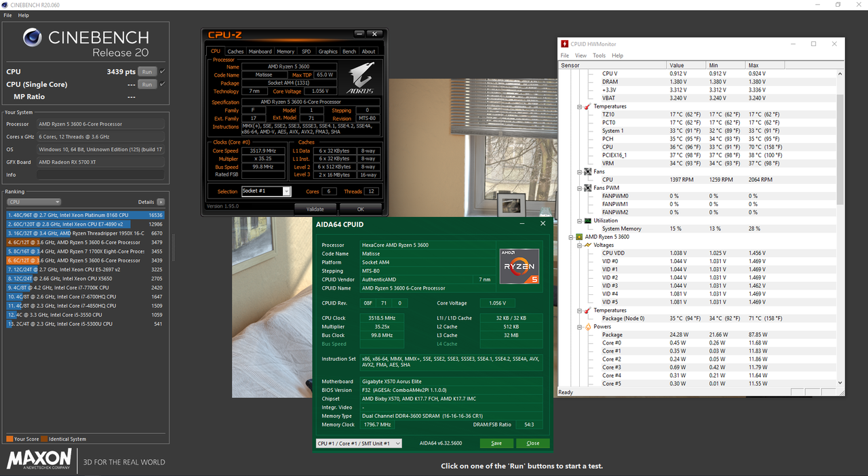Run the CPU Single Core benchmark

146,84
